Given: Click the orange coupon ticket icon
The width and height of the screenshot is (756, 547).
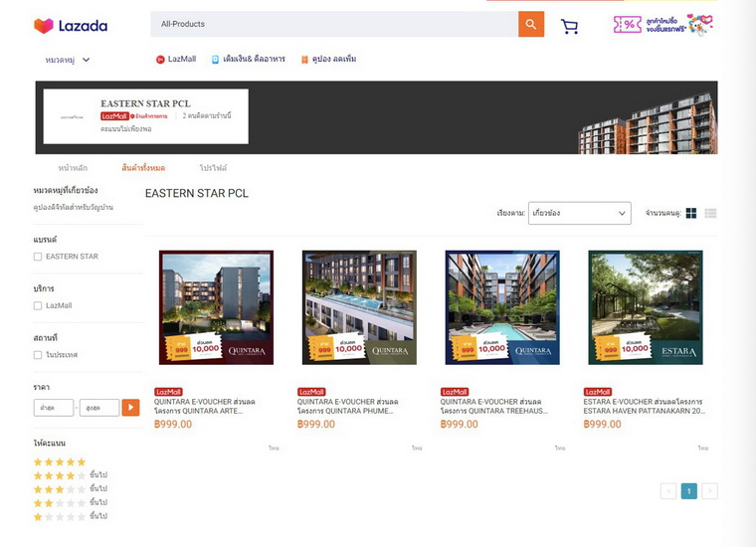Looking at the screenshot, I should tap(304, 60).
